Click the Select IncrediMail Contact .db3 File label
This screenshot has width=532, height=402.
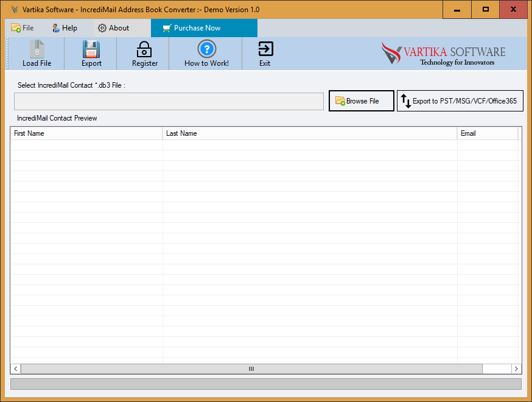(x=71, y=85)
